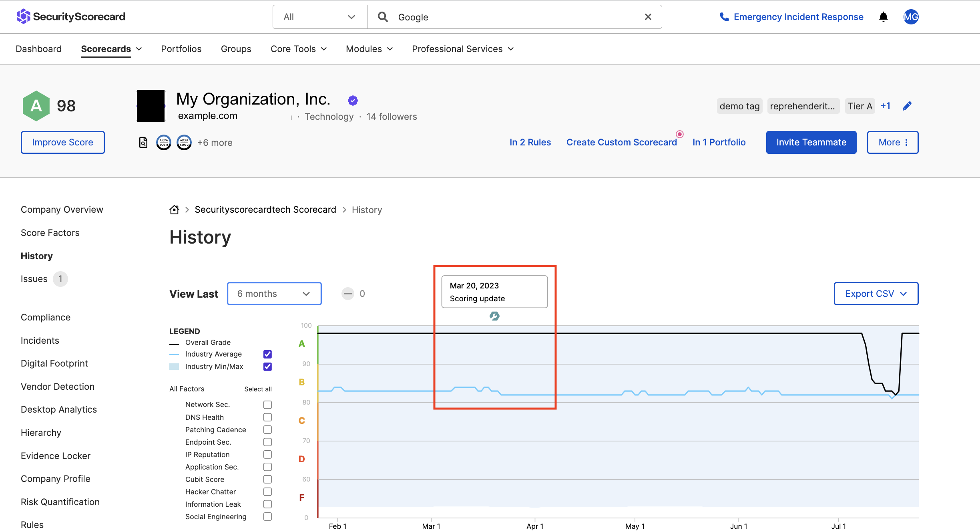Click the black organization logo thumbnail
The height and width of the screenshot is (532, 980).
tap(151, 106)
